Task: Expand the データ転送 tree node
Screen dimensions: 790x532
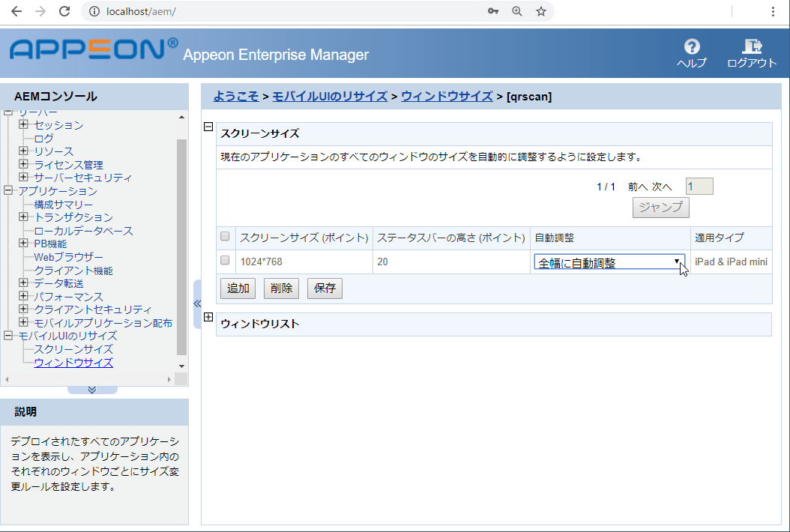Action: pyautogui.click(x=22, y=282)
